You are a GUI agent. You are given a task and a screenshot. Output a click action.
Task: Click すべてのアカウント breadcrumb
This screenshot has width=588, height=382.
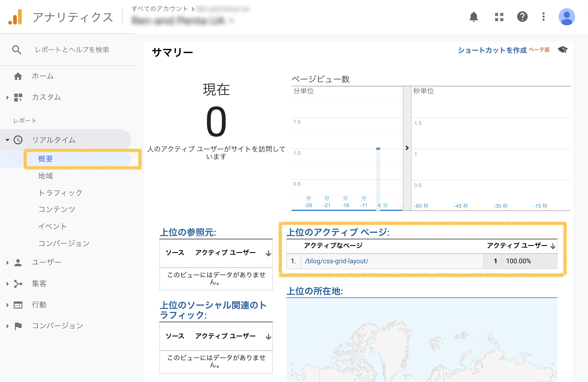click(x=160, y=9)
